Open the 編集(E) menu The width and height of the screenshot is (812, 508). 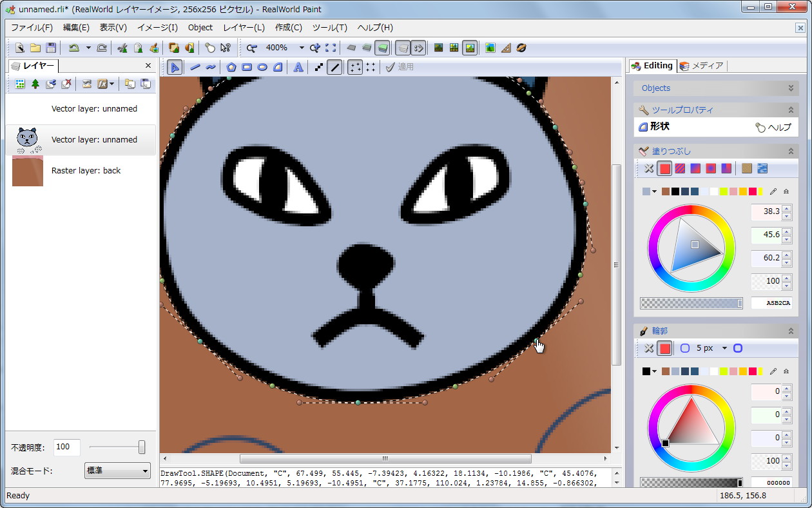76,28
